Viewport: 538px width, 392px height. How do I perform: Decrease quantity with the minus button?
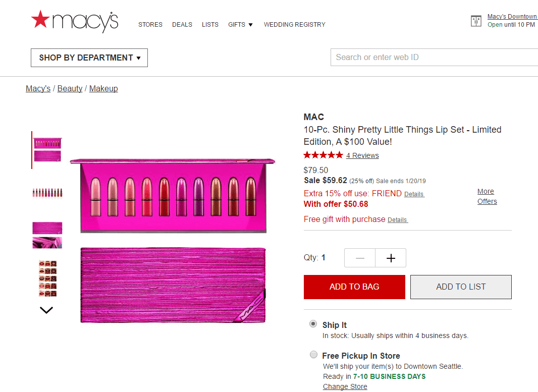(360, 258)
